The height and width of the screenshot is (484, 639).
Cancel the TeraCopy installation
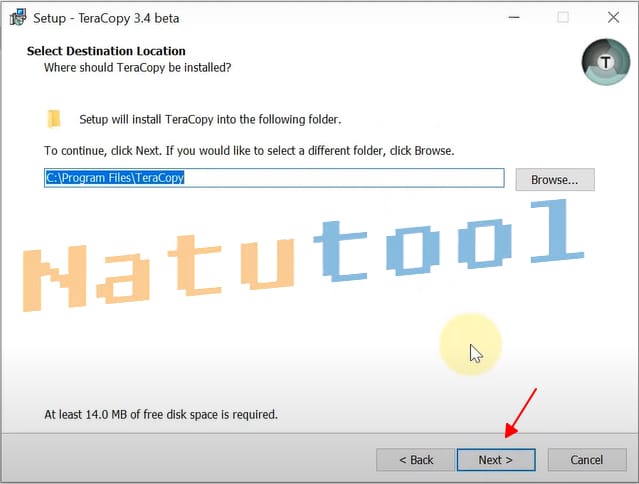(586, 460)
